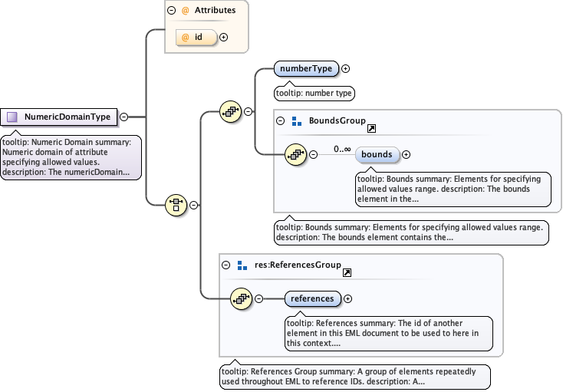The image size is (563, 392).
Task: Click the ReferencesGroup sequence compositor icon
Action: (x=242, y=298)
